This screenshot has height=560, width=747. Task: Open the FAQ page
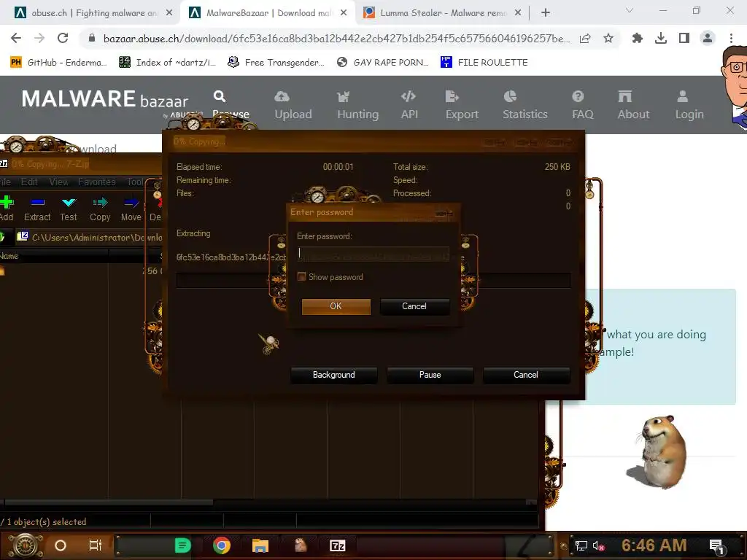582,105
